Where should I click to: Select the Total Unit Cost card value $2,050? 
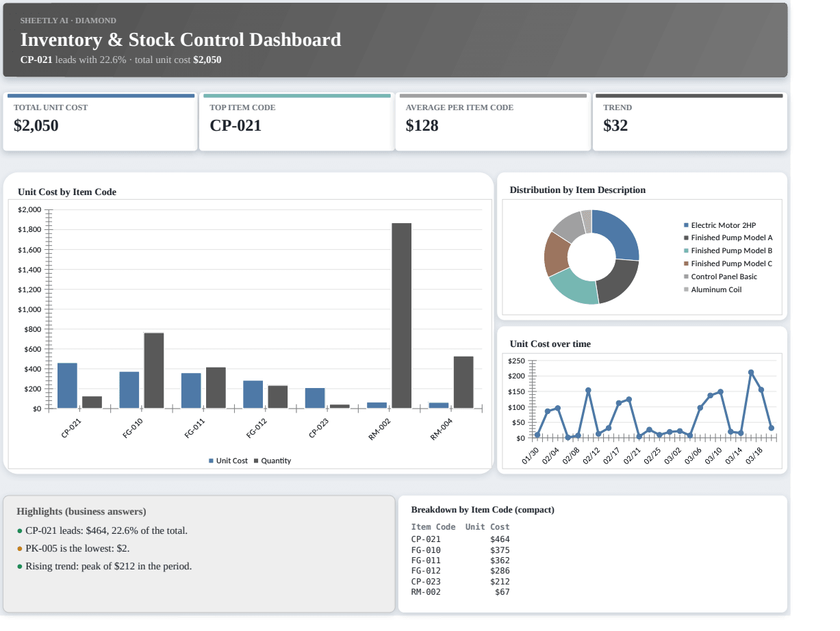pyautogui.click(x=36, y=126)
